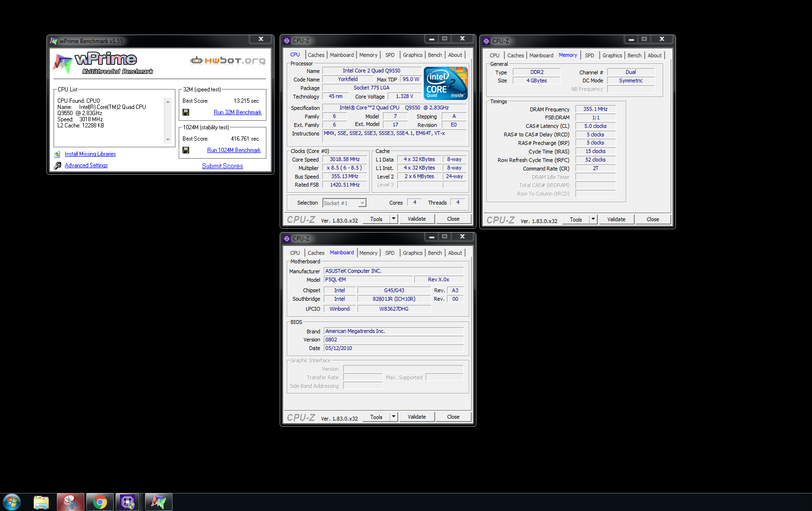The image size is (812, 511).
Task: Click Validate in the memory CPU-Z window
Action: point(616,219)
